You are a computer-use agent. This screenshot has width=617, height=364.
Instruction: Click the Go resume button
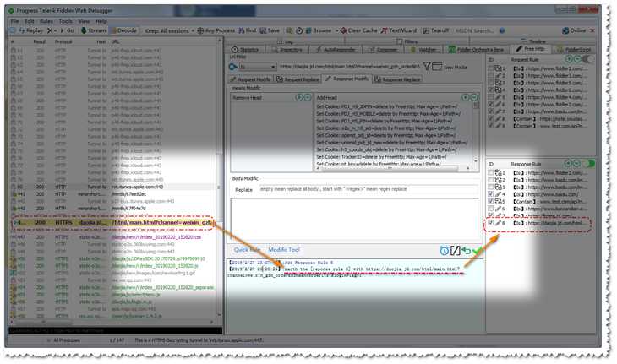[x=68, y=30]
